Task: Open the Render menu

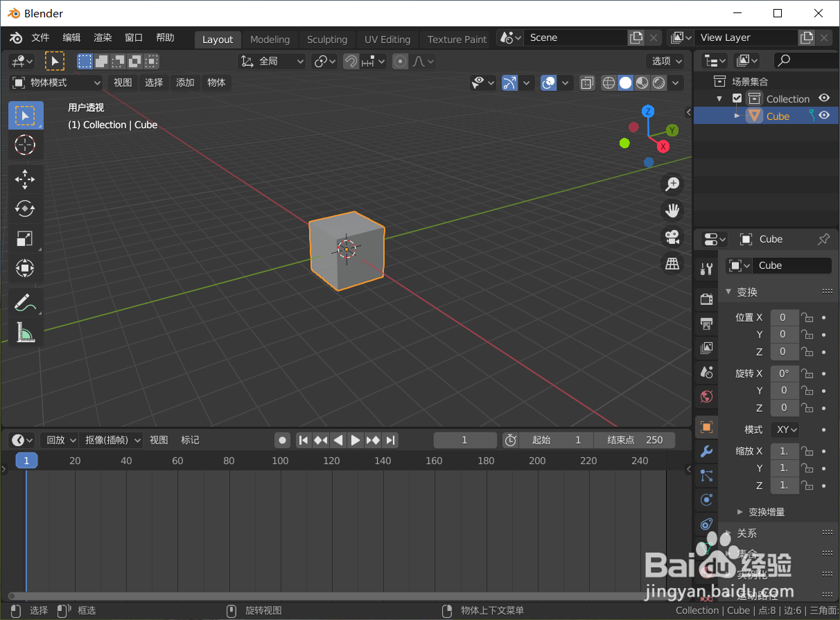Action: coord(103,38)
